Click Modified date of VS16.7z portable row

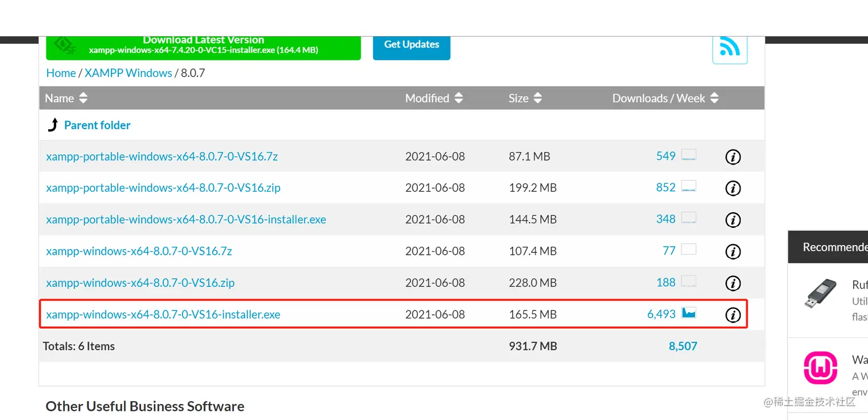click(435, 156)
